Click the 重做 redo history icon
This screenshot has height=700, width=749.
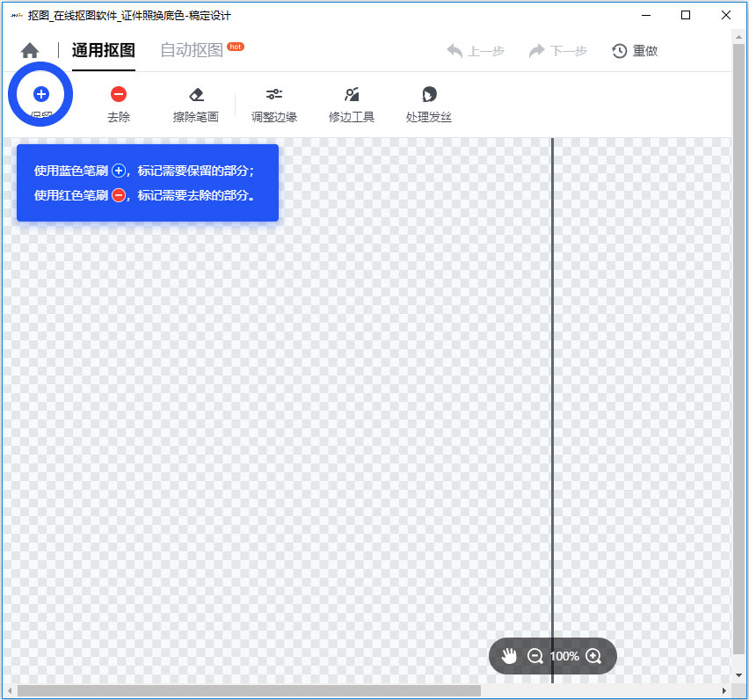point(635,50)
